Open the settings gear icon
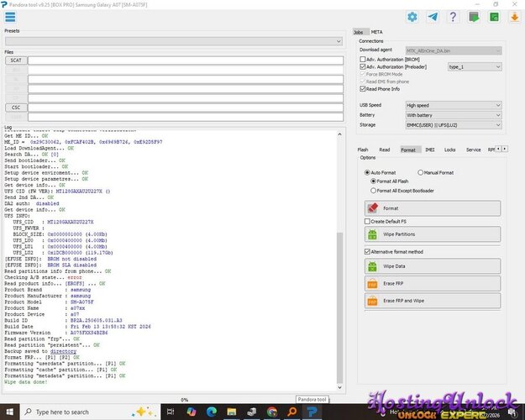Image resolution: width=525 pixels, height=420 pixels. (412, 17)
